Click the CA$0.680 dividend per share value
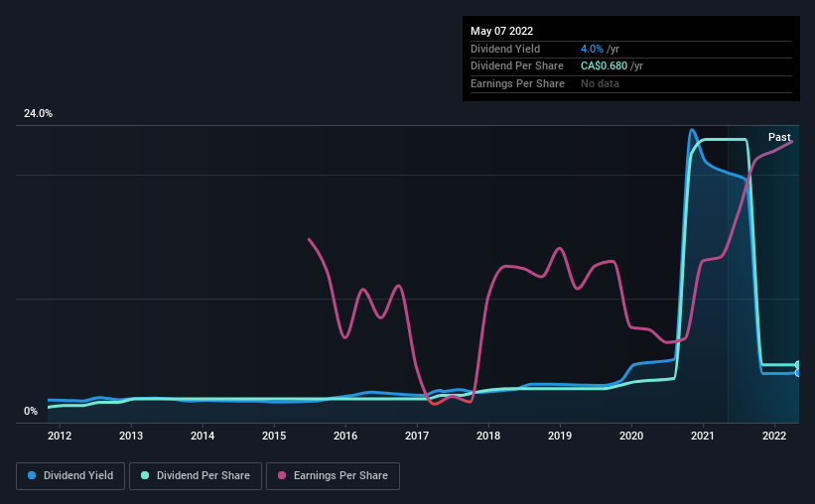Viewport: 815px width, 504px height. [604, 65]
